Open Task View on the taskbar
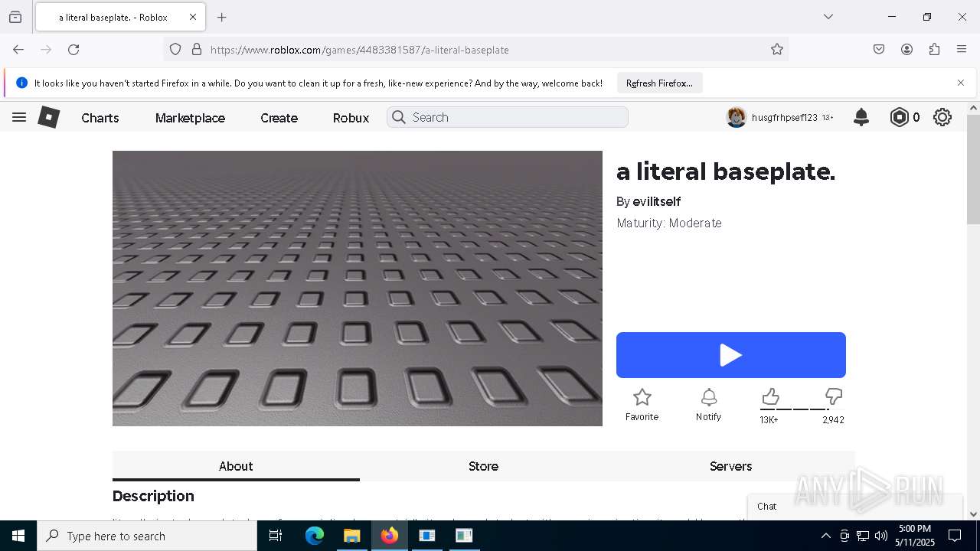Image resolution: width=980 pixels, height=551 pixels. click(x=276, y=536)
